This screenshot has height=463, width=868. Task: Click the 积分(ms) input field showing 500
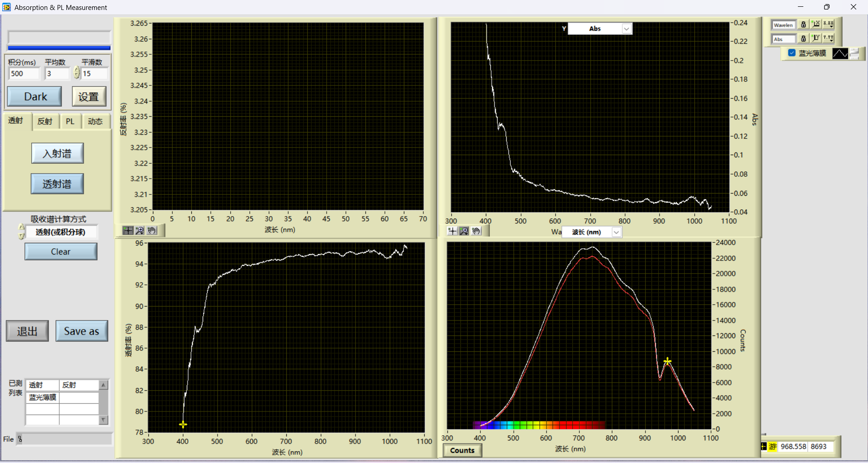click(24, 74)
